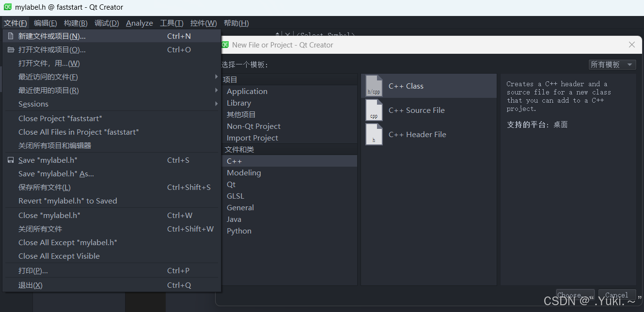Open the 所有模板 platform filter dropdown
This screenshot has width=644, height=312.
pos(612,64)
